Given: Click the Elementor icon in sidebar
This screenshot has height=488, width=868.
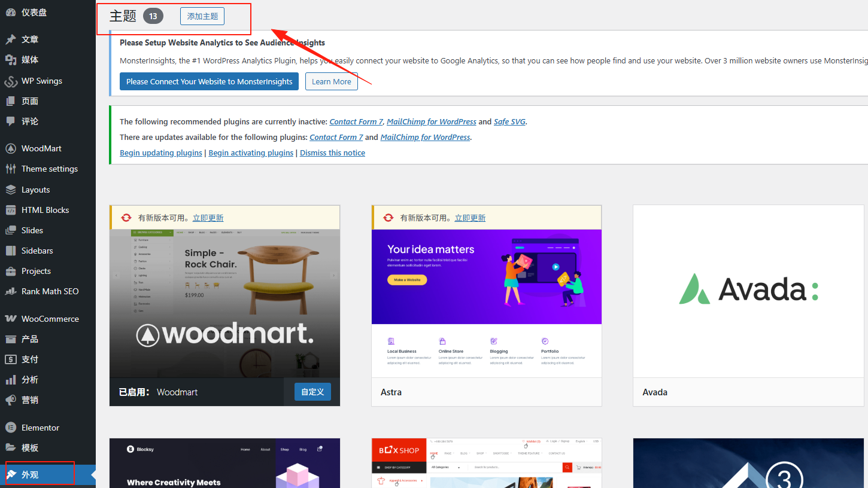Looking at the screenshot, I should pos(11,428).
